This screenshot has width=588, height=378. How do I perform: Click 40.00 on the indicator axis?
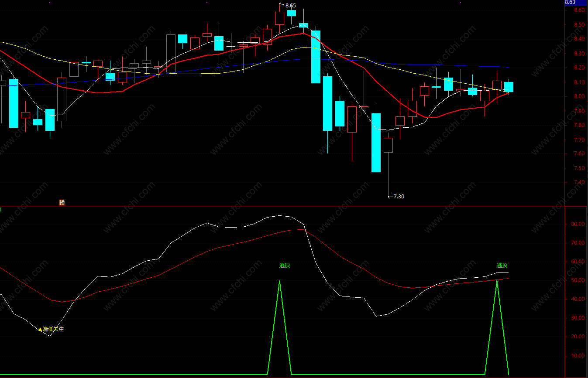(578, 299)
